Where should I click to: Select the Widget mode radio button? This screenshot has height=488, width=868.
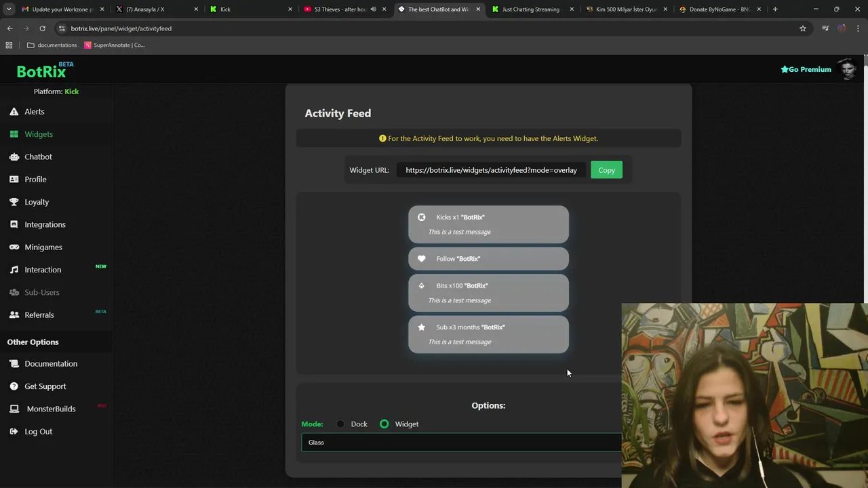pos(384,424)
